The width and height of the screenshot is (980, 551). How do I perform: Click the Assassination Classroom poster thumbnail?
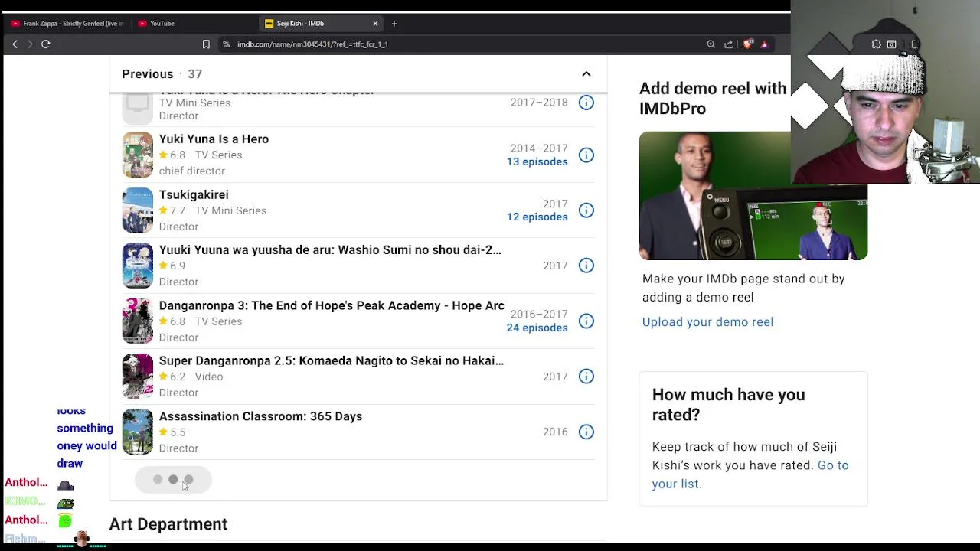(x=138, y=432)
